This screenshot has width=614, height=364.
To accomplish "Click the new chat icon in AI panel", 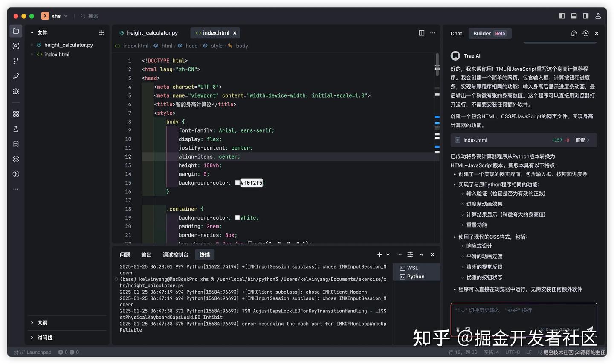I will click(574, 33).
